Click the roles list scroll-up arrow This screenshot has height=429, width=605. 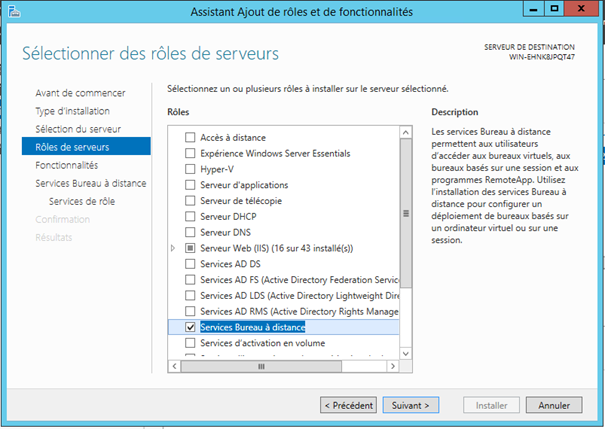[x=406, y=130]
